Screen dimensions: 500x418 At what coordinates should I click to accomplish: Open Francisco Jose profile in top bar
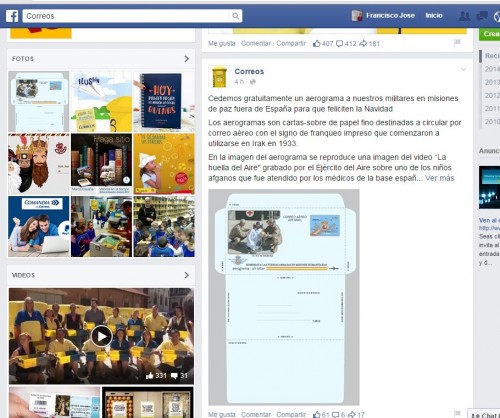pyautogui.click(x=384, y=15)
